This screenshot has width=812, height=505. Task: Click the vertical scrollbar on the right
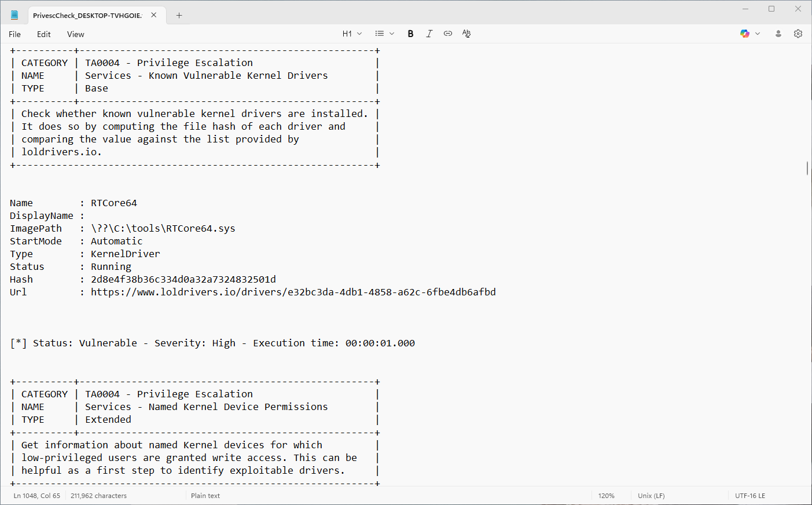click(x=807, y=168)
